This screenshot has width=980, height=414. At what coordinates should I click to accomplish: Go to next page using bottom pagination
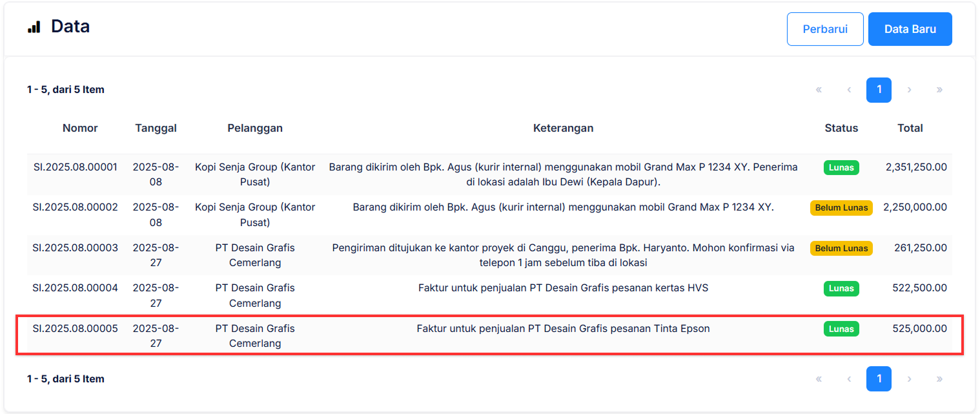[x=909, y=379]
